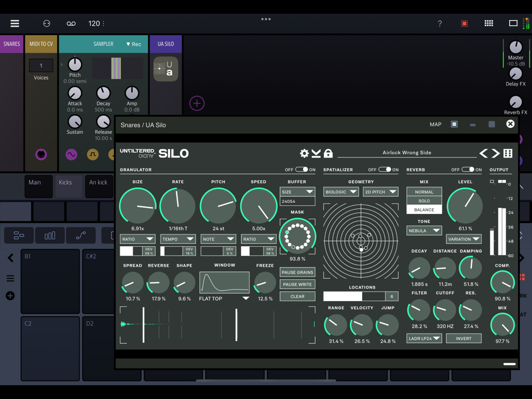Screen dimensions: 532x399
Task: Open the hamburger main menu
Action: [x=14, y=23]
